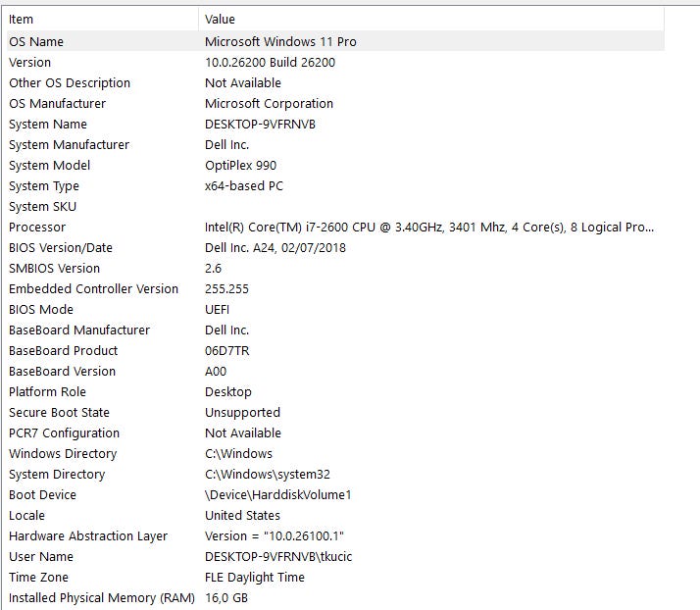Click the value DESKTOP-9VFRNVB\tkucic
The height and width of the screenshot is (610, 700).
click(x=278, y=556)
